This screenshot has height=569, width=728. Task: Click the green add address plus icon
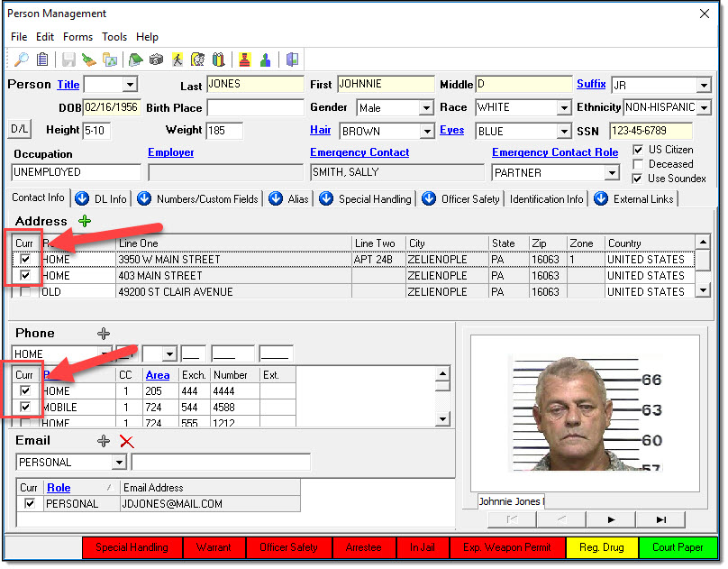[x=85, y=221]
